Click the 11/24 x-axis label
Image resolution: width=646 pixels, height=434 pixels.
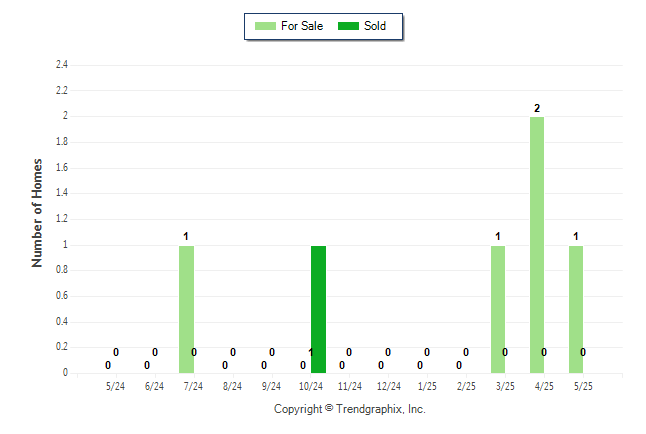pyautogui.click(x=350, y=386)
